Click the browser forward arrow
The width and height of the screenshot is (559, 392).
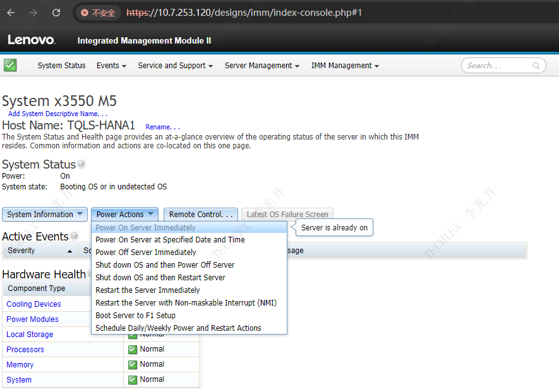[x=33, y=13]
